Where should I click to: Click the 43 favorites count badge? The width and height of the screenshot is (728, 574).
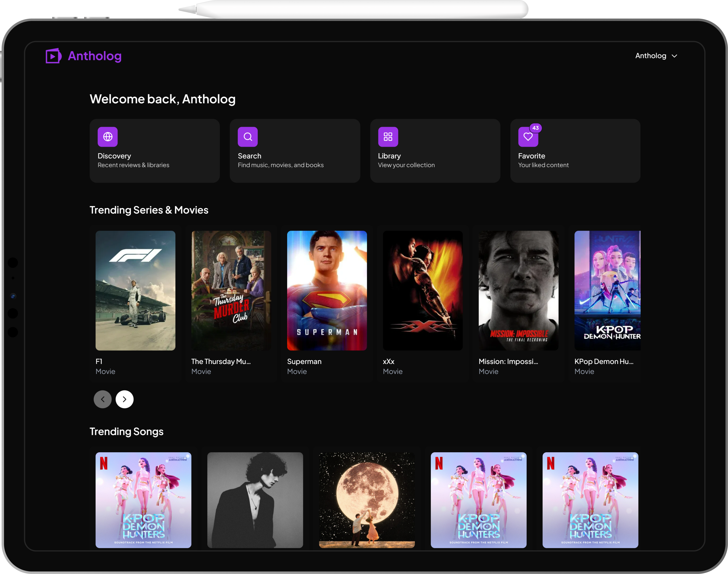535,128
